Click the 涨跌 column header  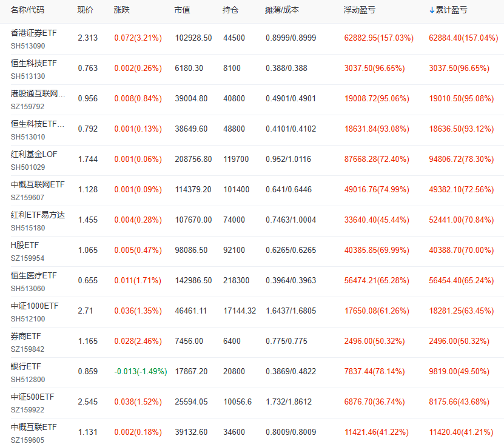pyautogui.click(x=121, y=10)
